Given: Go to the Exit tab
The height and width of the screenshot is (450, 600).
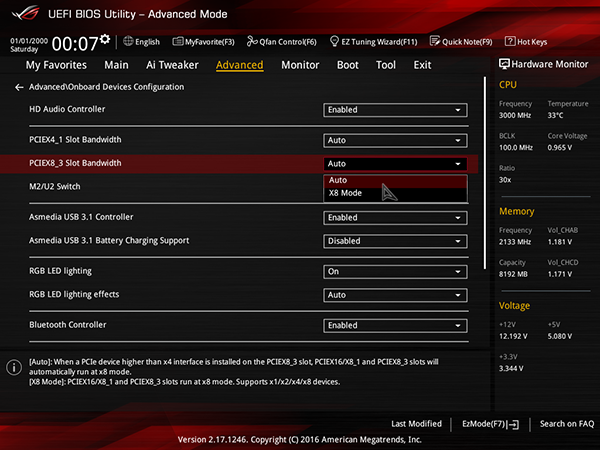Looking at the screenshot, I should pos(422,65).
